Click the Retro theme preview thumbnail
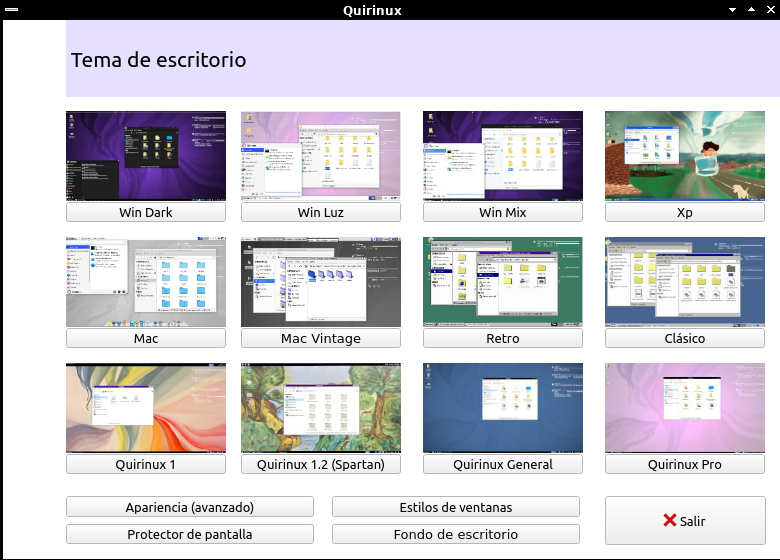780x560 pixels. coord(503,282)
